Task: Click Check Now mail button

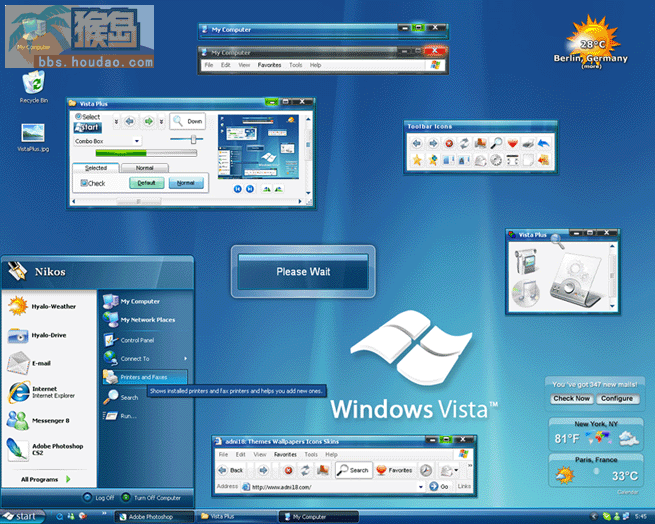Action: [x=571, y=399]
